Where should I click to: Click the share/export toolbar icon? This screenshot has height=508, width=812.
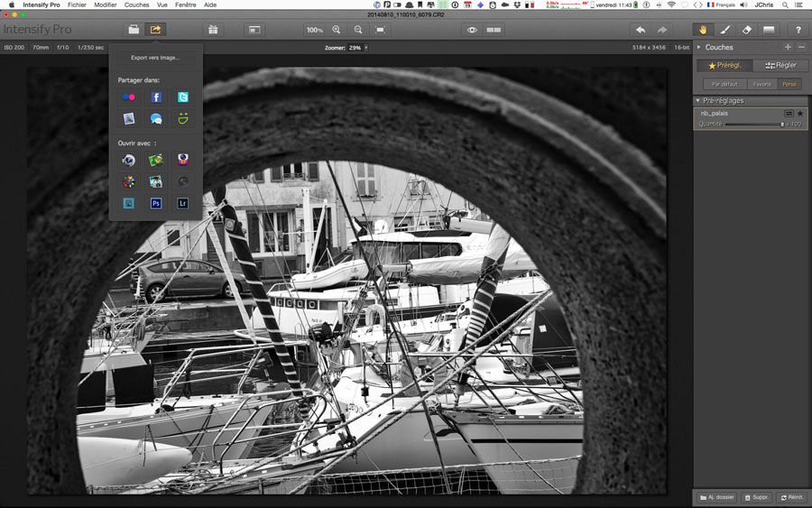pos(155,30)
